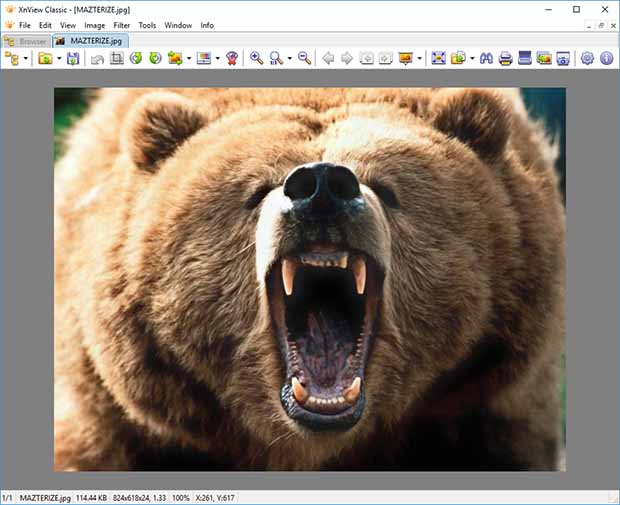The width and height of the screenshot is (620, 505).
Task: Expand the arrow beside the color adjustment icon
Action: point(217,59)
